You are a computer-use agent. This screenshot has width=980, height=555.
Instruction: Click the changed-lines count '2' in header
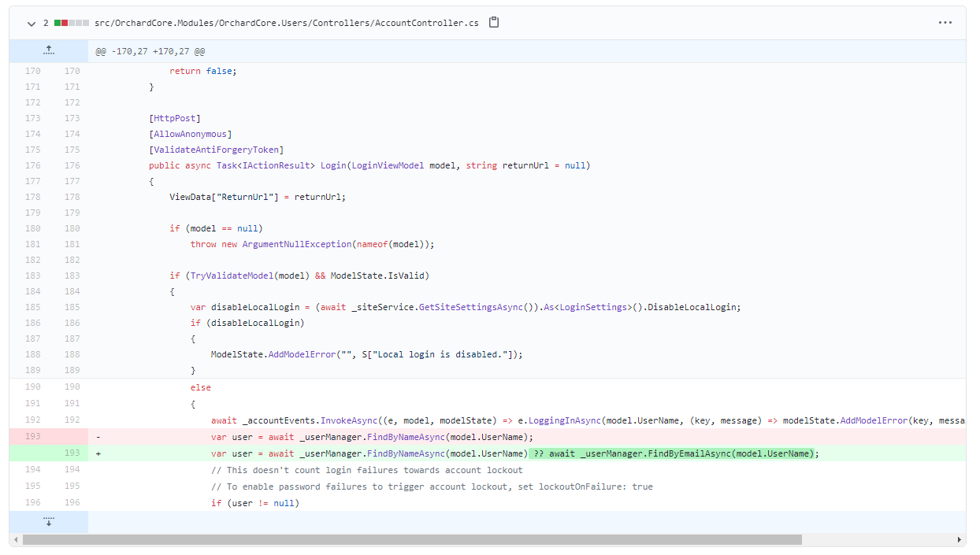click(46, 24)
